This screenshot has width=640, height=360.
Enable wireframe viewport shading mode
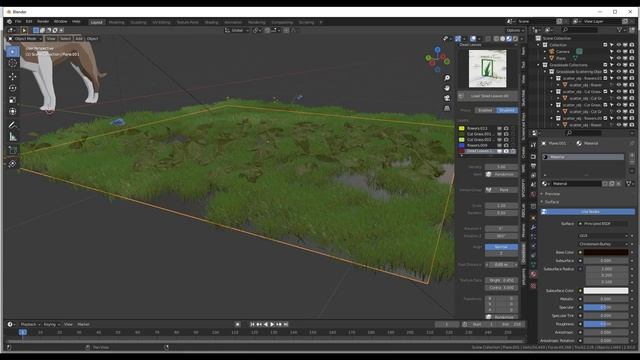pos(496,39)
